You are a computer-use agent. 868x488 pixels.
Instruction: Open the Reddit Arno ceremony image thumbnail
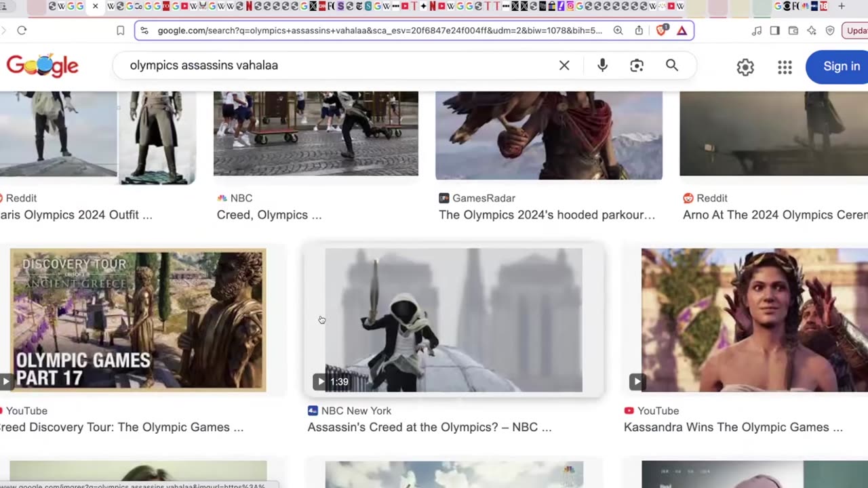[x=774, y=134]
